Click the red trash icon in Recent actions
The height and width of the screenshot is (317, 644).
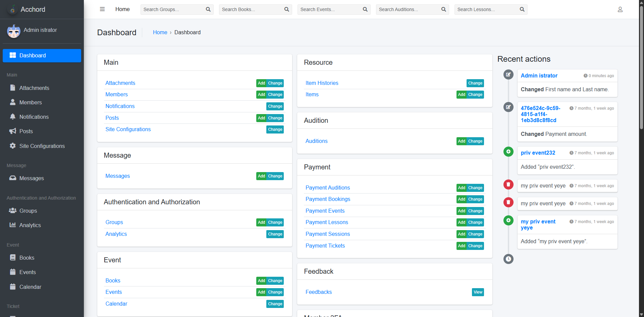(508, 184)
